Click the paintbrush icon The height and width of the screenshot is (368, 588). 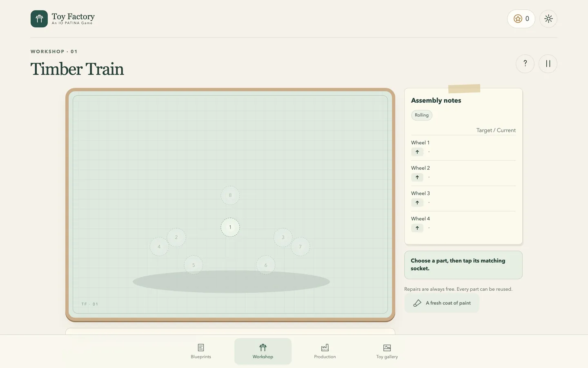[x=417, y=303]
